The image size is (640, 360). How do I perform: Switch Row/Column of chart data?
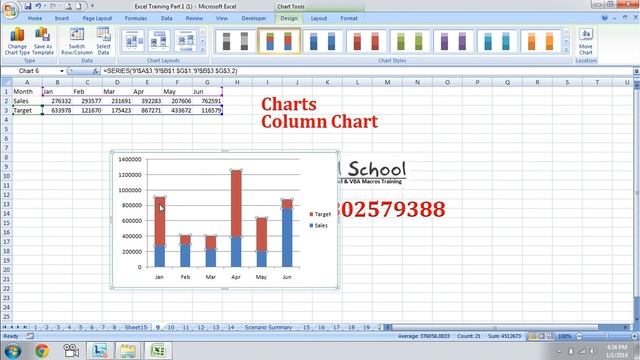pyautogui.click(x=77, y=41)
